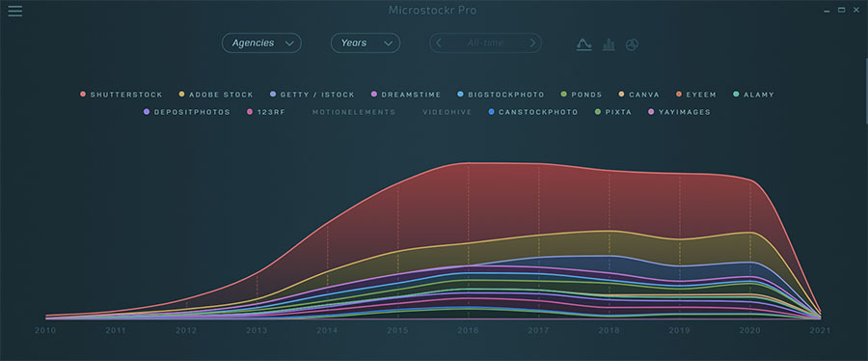868x361 pixels.
Task: Open the hamburger menu
Action: coord(14,11)
